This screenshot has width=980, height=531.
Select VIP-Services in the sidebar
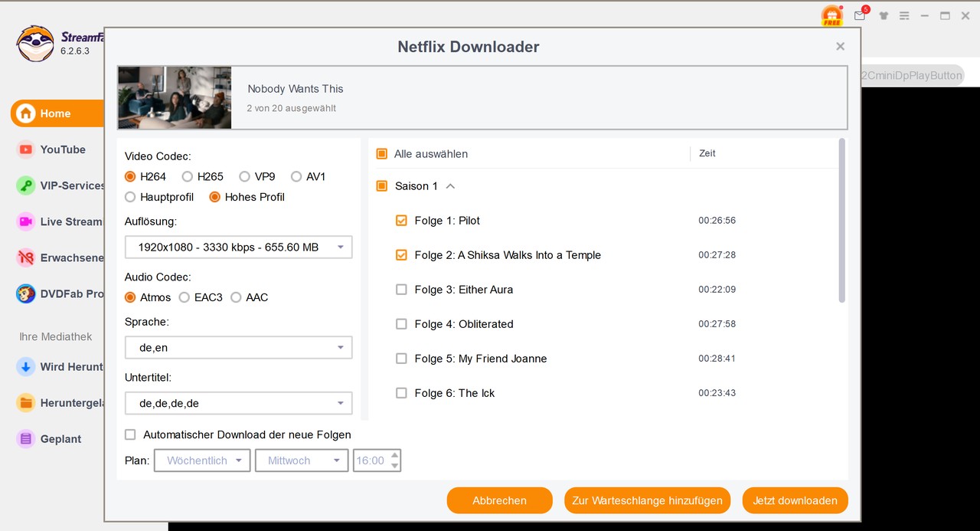tap(72, 185)
